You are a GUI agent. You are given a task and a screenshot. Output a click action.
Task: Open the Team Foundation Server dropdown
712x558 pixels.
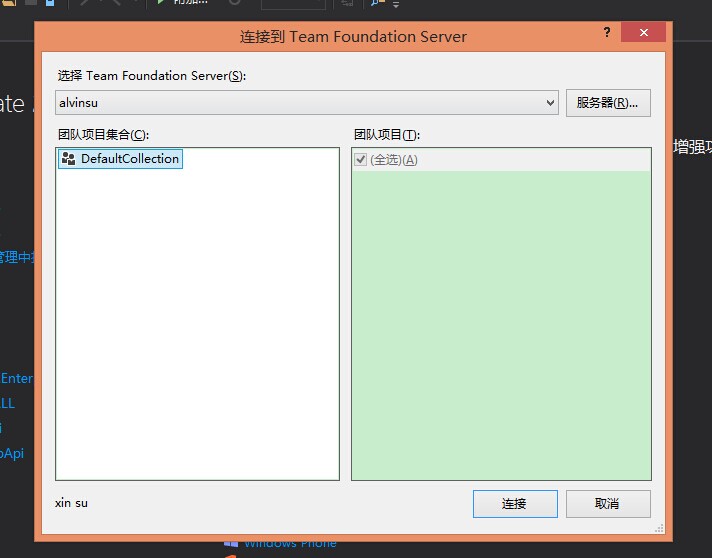(550, 103)
